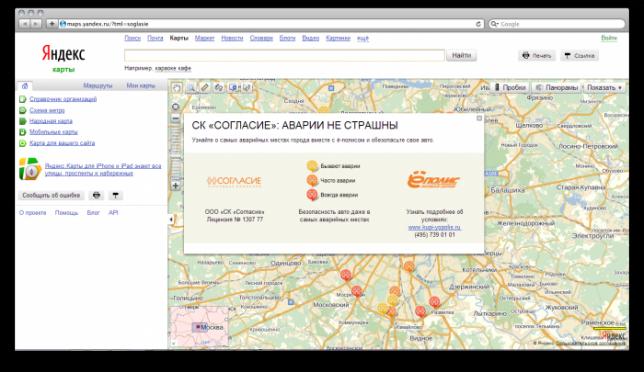Click phone number (495) 739 01 01
The image size is (644, 372).
point(435,234)
